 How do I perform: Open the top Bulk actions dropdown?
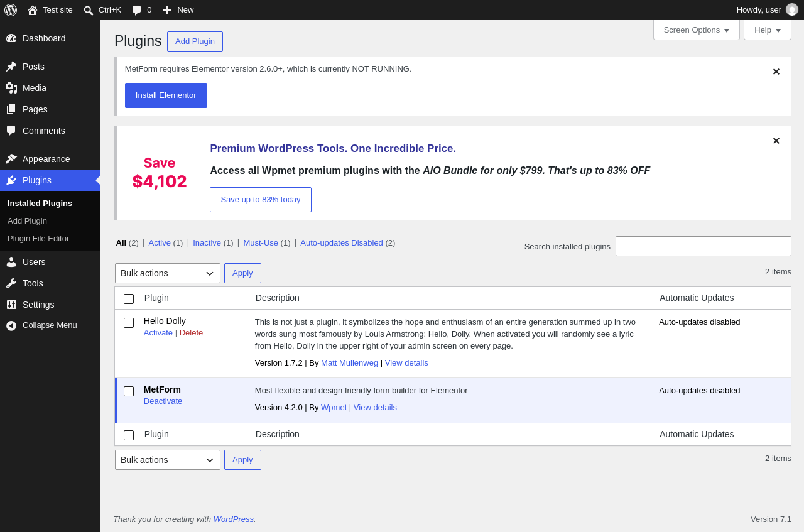[168, 273]
